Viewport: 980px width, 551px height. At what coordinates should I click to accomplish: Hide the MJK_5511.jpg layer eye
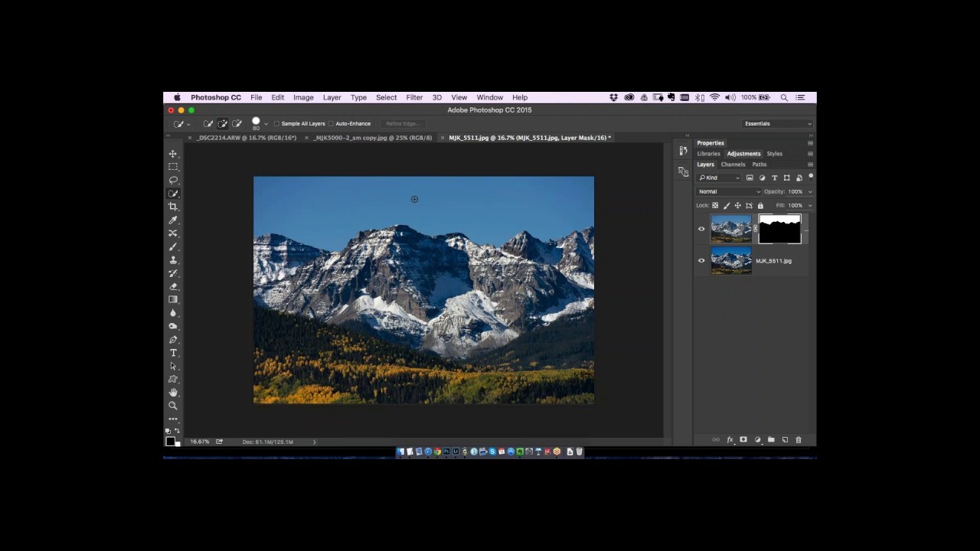701,261
